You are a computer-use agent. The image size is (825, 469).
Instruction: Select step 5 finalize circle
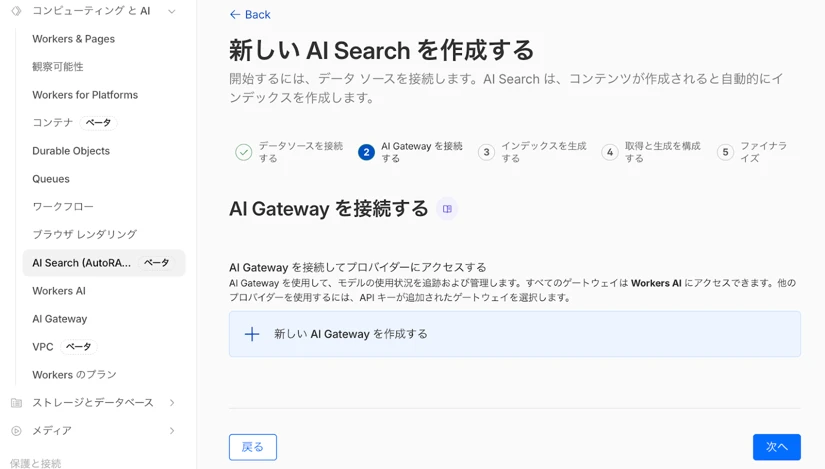coord(726,152)
